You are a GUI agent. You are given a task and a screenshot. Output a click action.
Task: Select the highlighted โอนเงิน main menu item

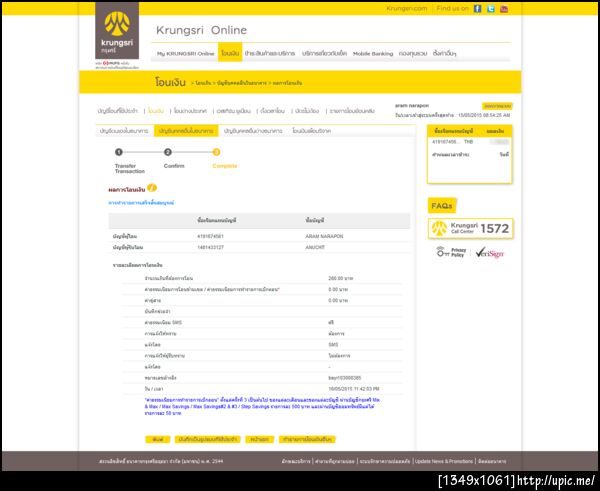coord(230,52)
